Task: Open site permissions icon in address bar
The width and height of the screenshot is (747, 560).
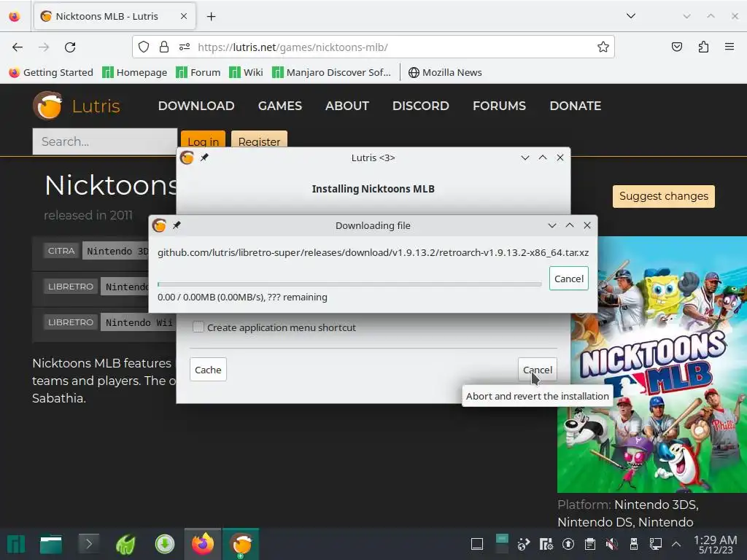Action: click(x=185, y=47)
